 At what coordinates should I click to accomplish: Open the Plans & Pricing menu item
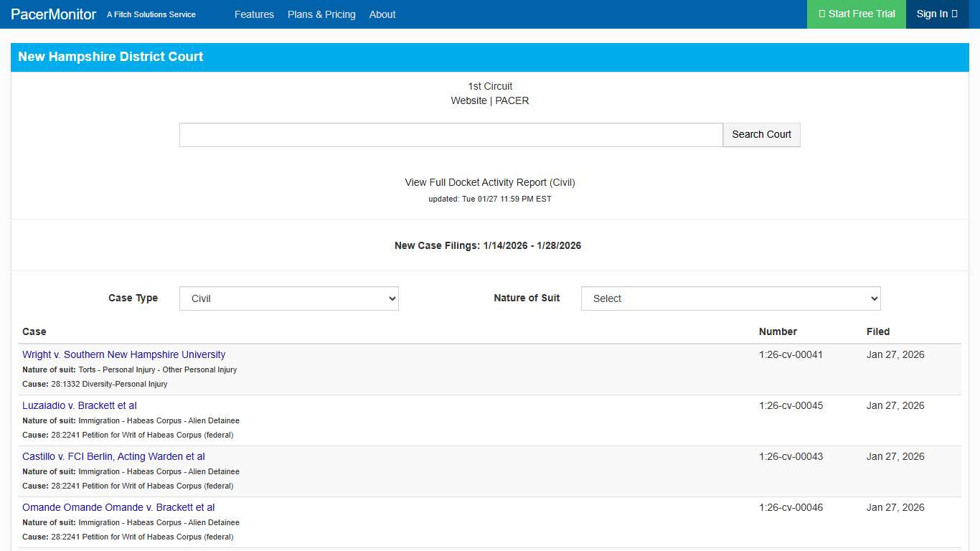coord(321,14)
